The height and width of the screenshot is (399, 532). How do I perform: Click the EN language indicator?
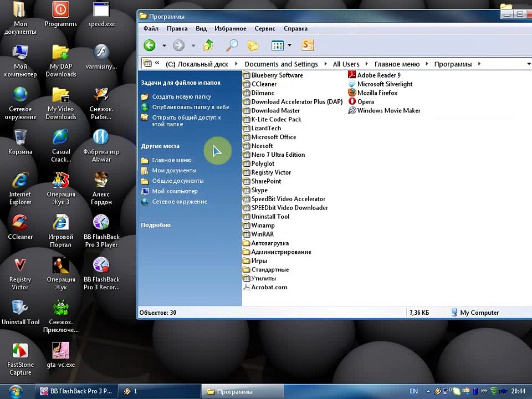(x=413, y=391)
